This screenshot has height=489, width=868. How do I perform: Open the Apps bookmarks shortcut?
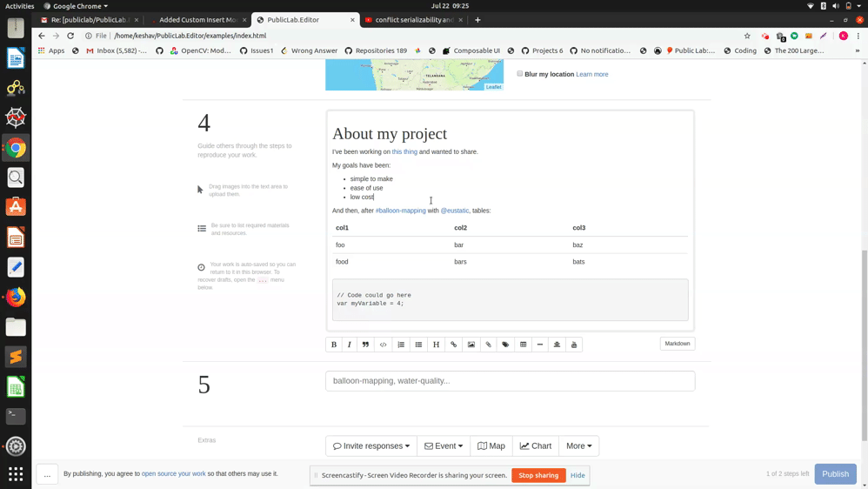tap(51, 50)
